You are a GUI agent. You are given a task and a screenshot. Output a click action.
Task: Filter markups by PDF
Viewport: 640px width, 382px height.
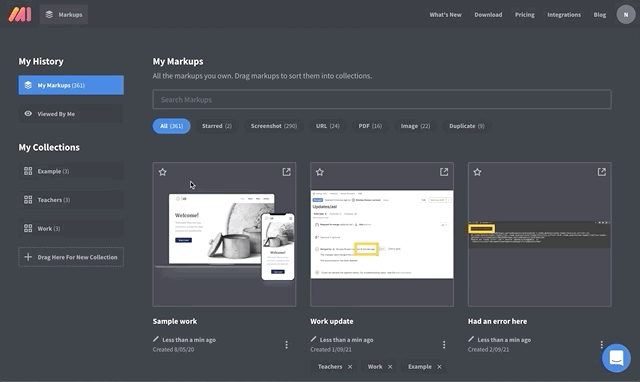370,126
